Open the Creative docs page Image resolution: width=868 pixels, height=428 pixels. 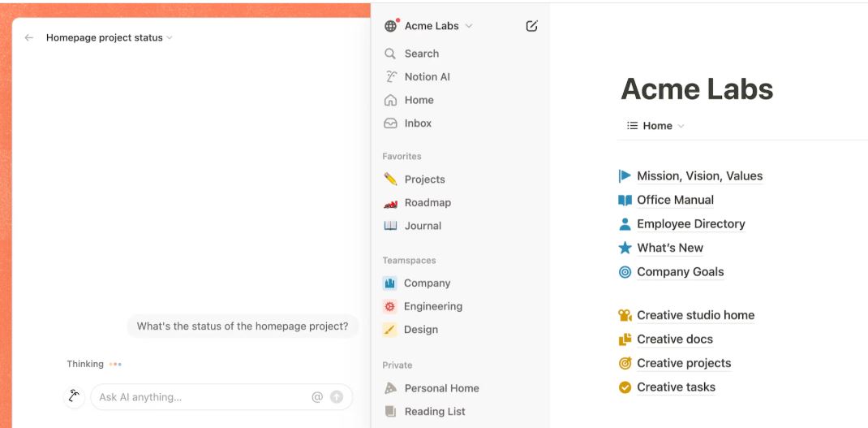[675, 339]
